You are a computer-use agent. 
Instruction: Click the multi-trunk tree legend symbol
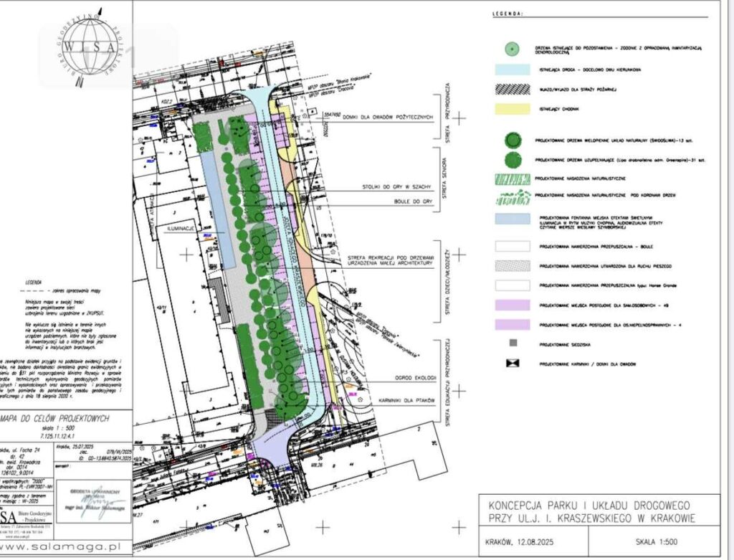[x=512, y=139]
